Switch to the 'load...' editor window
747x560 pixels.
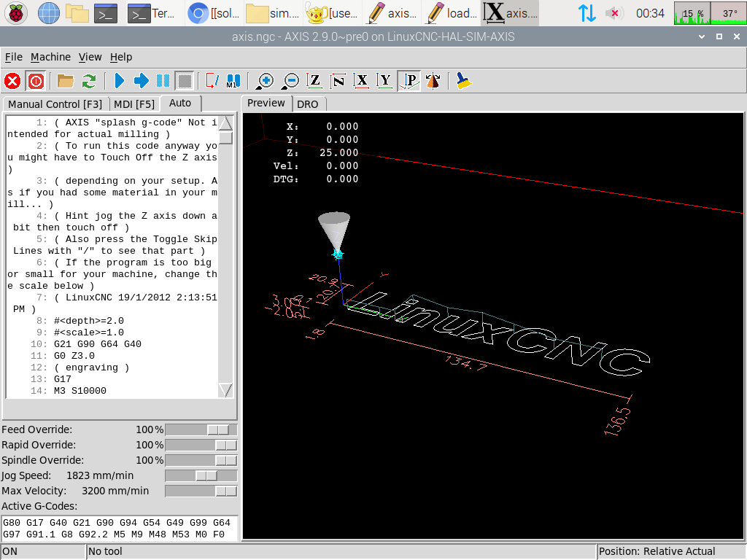[451, 13]
